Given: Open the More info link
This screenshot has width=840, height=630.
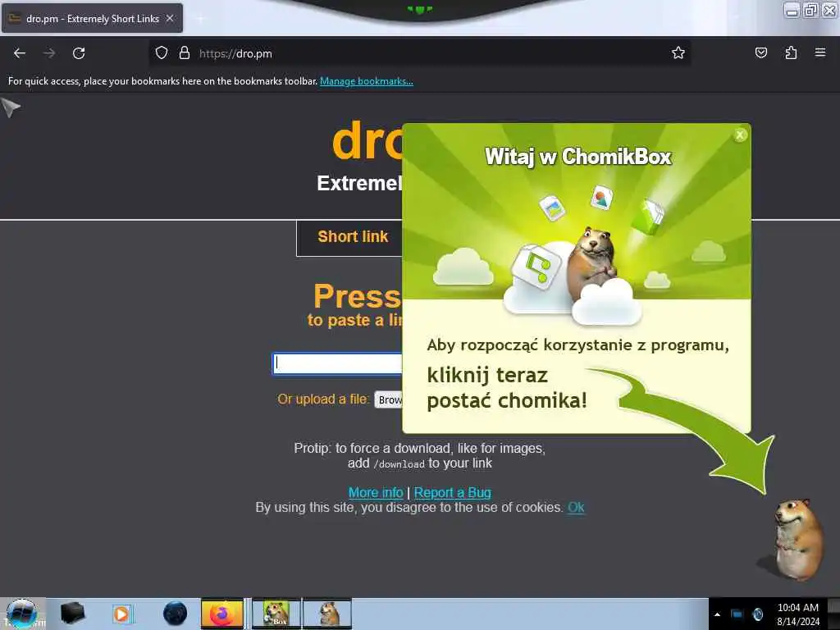Looking at the screenshot, I should (376, 492).
